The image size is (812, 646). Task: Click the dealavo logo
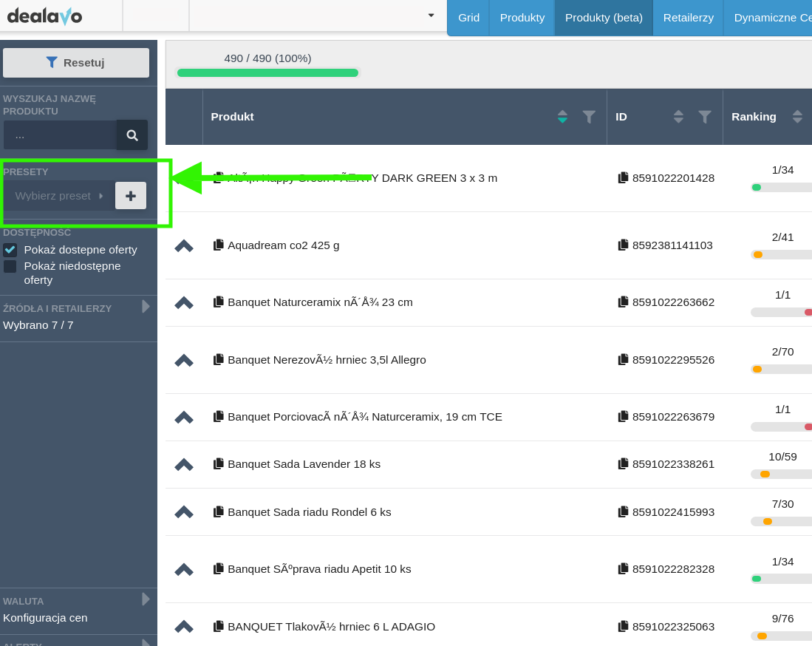click(x=44, y=16)
